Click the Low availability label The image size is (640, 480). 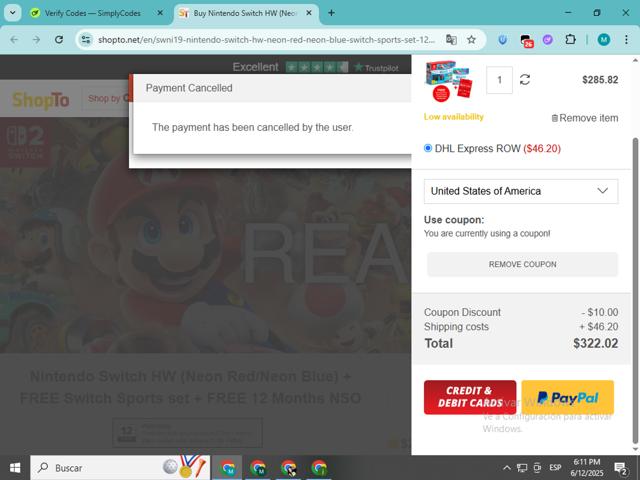(x=453, y=117)
